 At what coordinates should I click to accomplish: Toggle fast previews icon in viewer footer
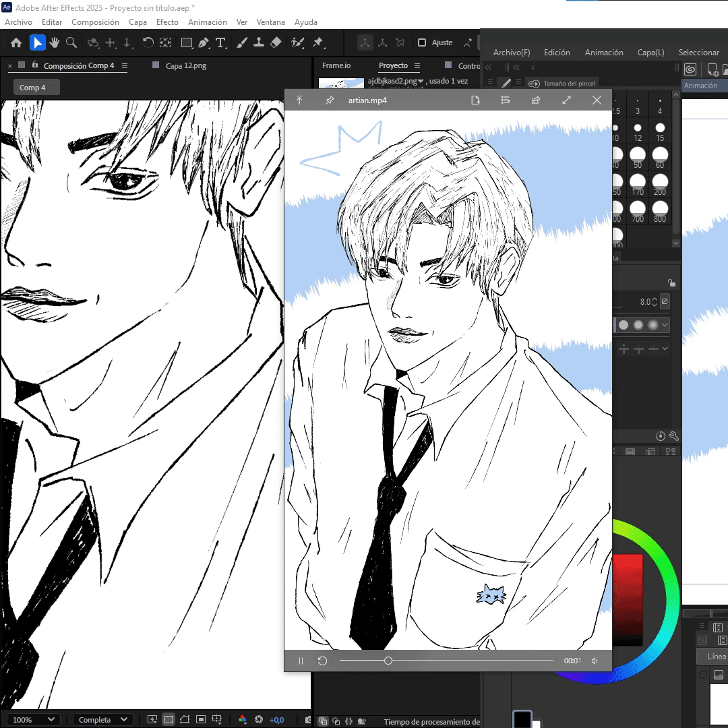coord(152,719)
